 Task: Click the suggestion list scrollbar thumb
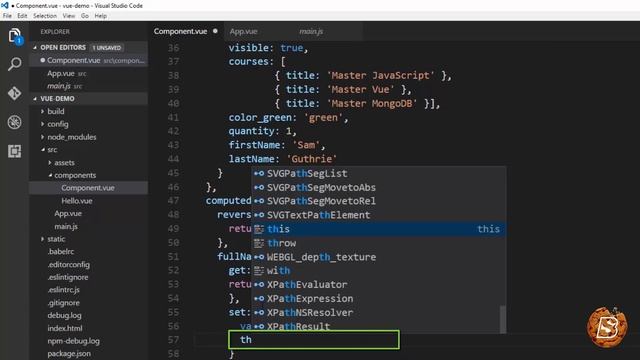pos(503,320)
